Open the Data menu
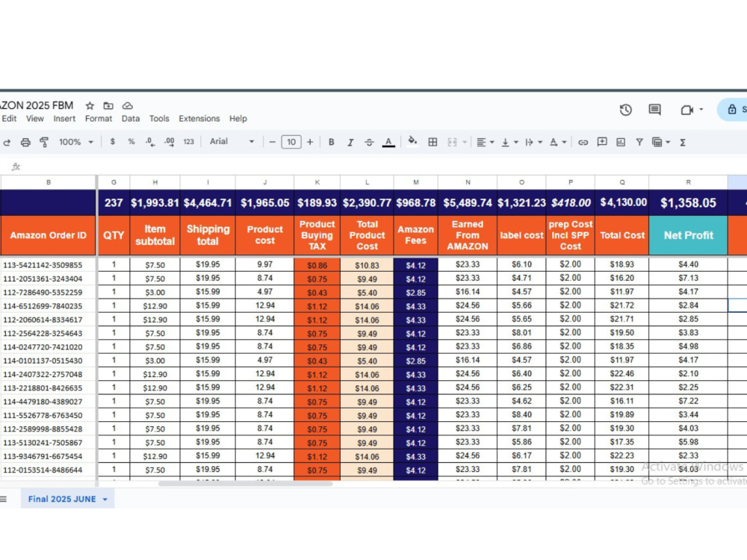Viewport: 747px width, 560px height. pos(131,119)
